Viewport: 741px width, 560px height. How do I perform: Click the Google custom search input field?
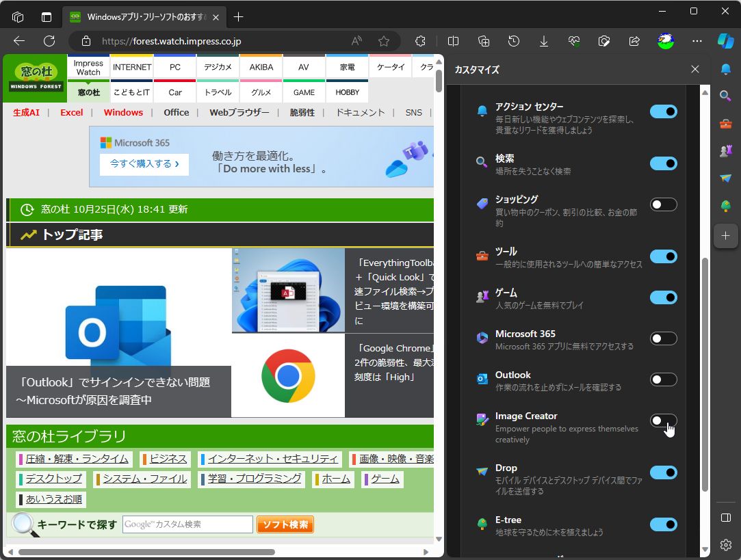[187, 524]
